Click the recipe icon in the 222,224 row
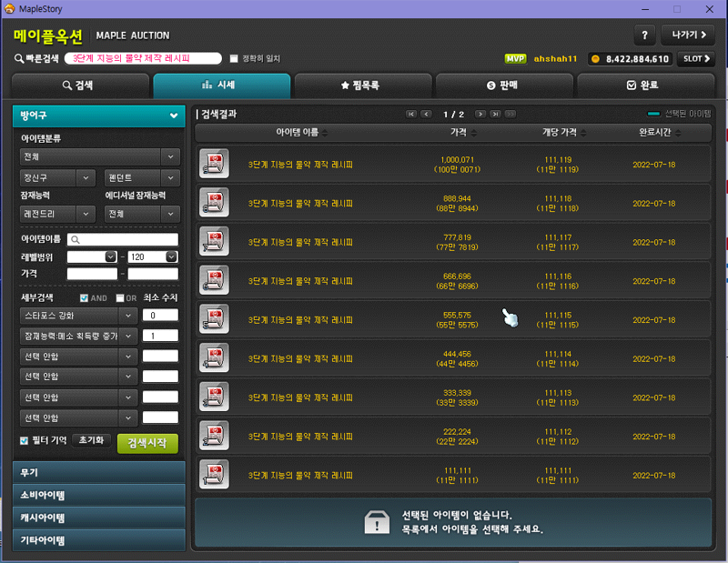This screenshot has width=728, height=563. [214, 436]
